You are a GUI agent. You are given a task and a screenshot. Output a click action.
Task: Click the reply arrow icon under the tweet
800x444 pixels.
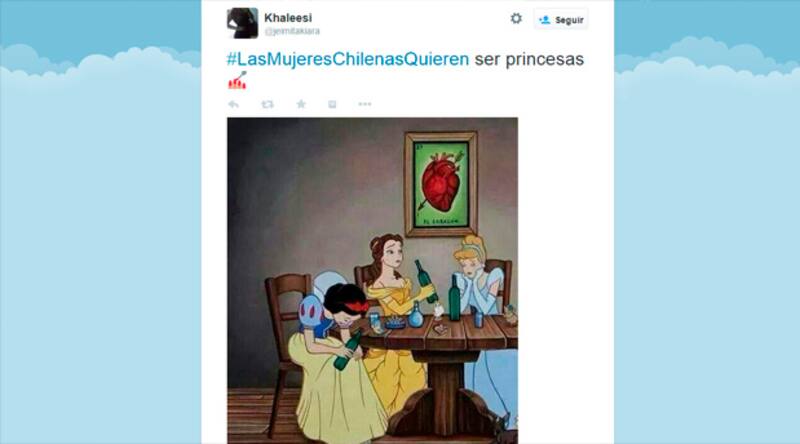pyautogui.click(x=234, y=105)
